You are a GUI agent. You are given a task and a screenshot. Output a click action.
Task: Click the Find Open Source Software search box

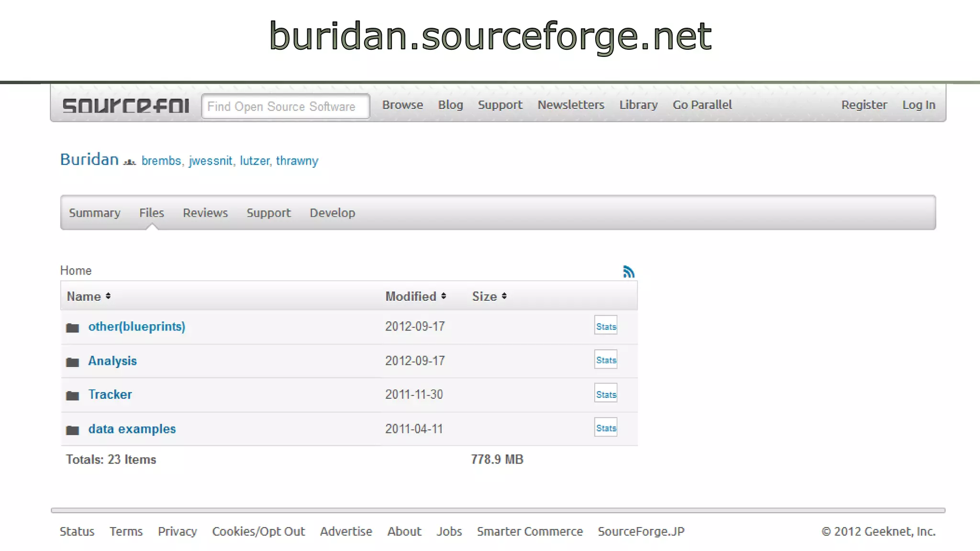point(285,106)
